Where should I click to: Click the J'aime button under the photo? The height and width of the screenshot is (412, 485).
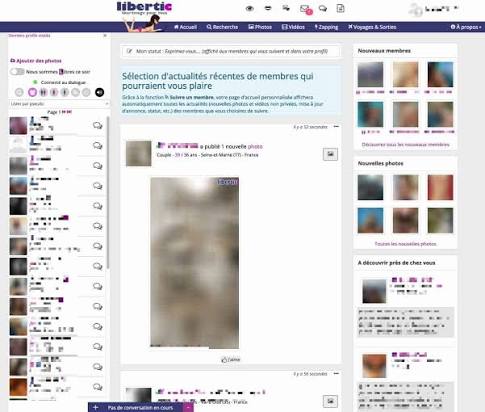231,360
